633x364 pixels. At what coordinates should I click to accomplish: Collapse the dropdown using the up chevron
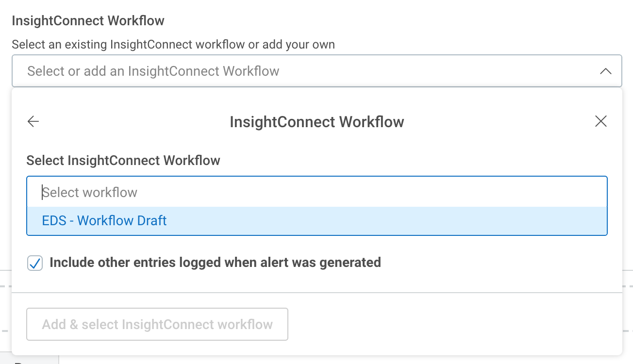(605, 71)
